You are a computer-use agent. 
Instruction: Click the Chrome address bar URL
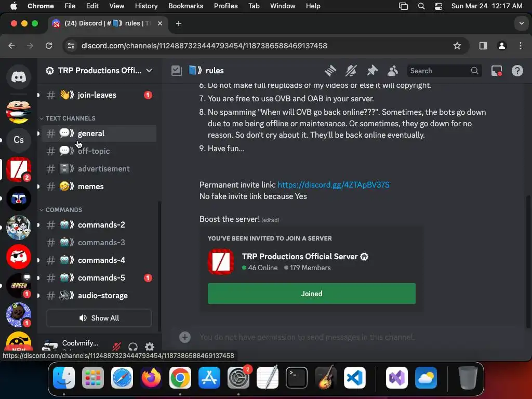click(x=204, y=46)
